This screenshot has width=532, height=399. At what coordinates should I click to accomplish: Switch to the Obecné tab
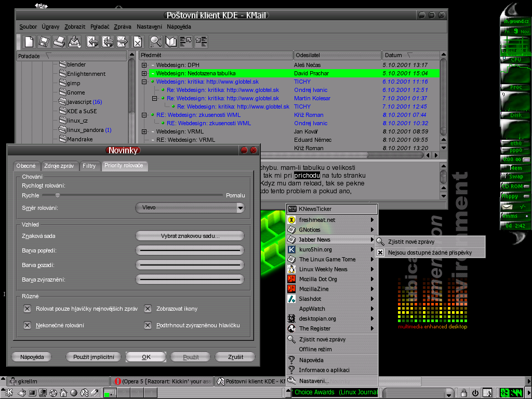[x=26, y=166]
